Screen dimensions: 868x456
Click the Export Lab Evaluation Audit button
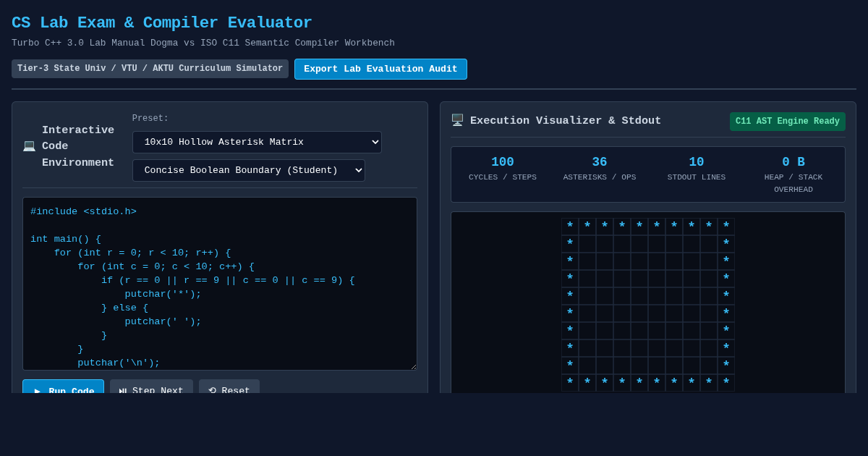coord(380,69)
